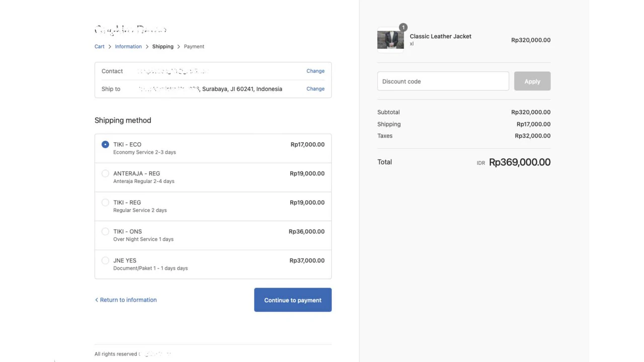Click the quantity badge on product image
Image resolution: width=644 pixels, height=362 pixels.
coord(403,28)
